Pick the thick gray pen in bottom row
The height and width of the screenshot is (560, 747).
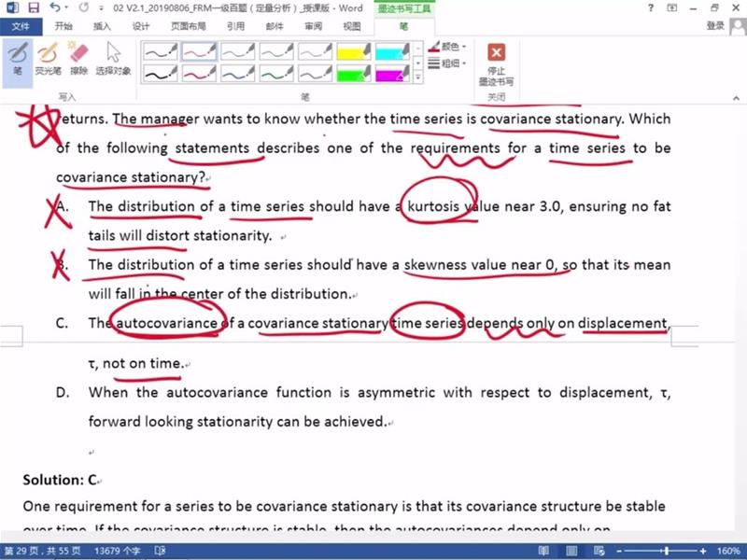pyautogui.click(x=315, y=74)
